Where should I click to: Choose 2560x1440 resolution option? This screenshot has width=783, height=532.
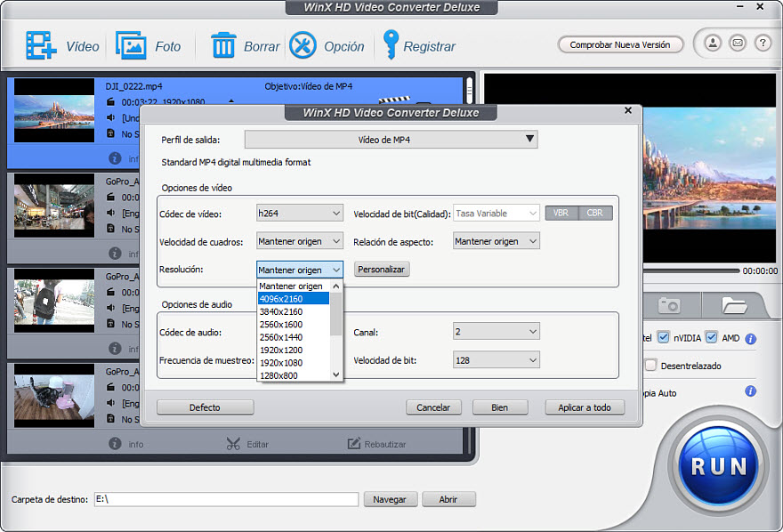tap(294, 337)
